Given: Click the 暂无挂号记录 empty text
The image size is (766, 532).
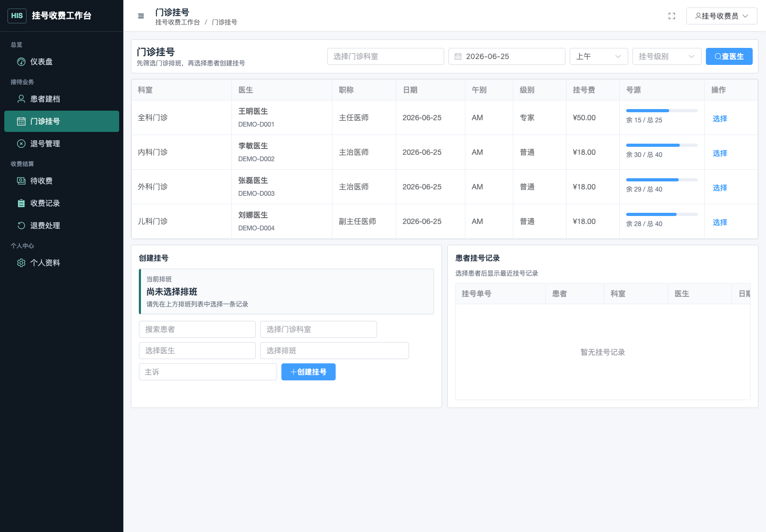Looking at the screenshot, I should tap(603, 352).
